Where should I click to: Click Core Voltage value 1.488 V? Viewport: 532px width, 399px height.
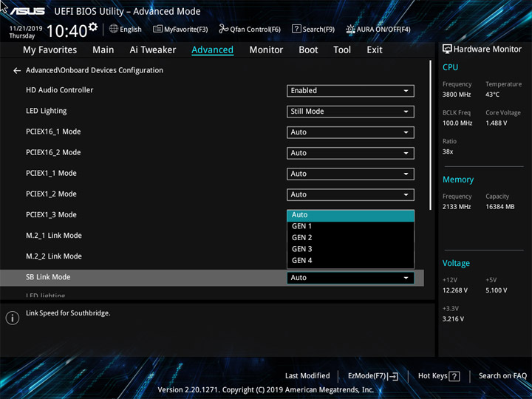[x=496, y=123]
